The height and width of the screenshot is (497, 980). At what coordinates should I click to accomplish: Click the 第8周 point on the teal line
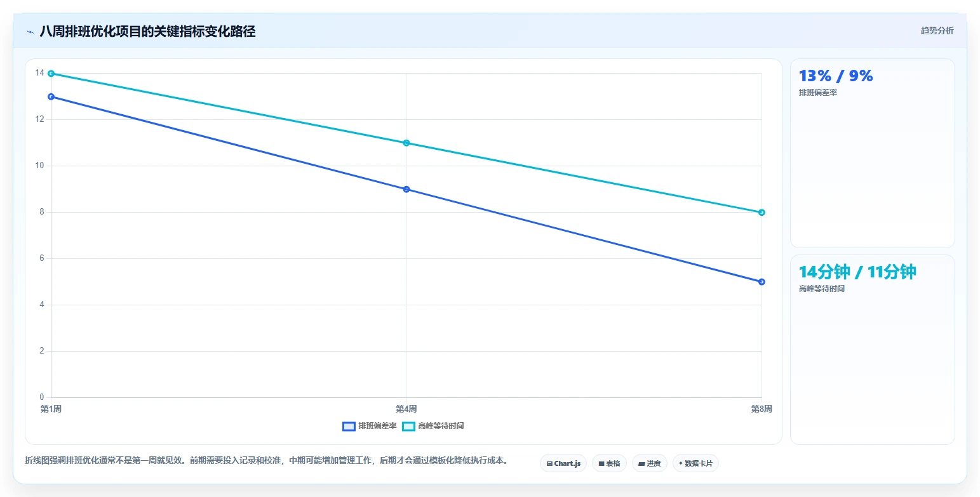pos(762,213)
